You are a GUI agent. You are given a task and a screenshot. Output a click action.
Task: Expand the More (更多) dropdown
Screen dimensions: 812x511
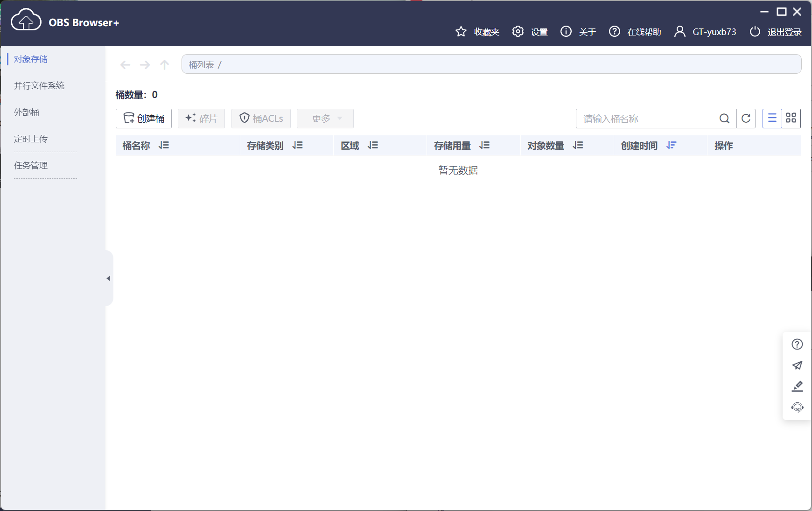coord(325,119)
